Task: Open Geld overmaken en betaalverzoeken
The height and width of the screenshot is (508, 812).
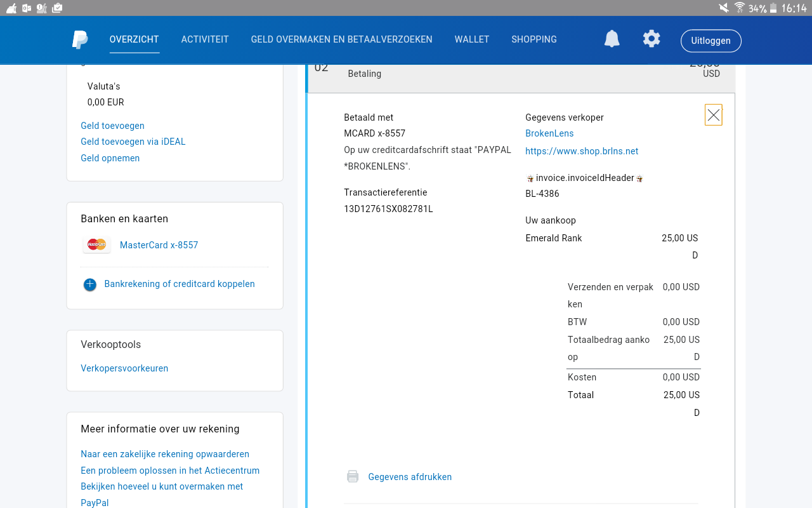Action: point(342,39)
